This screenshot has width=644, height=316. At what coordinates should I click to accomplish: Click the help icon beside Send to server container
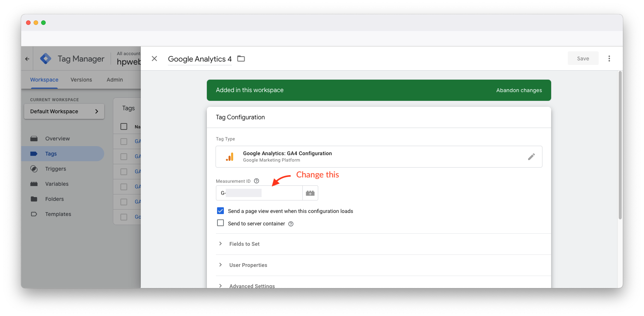point(291,224)
